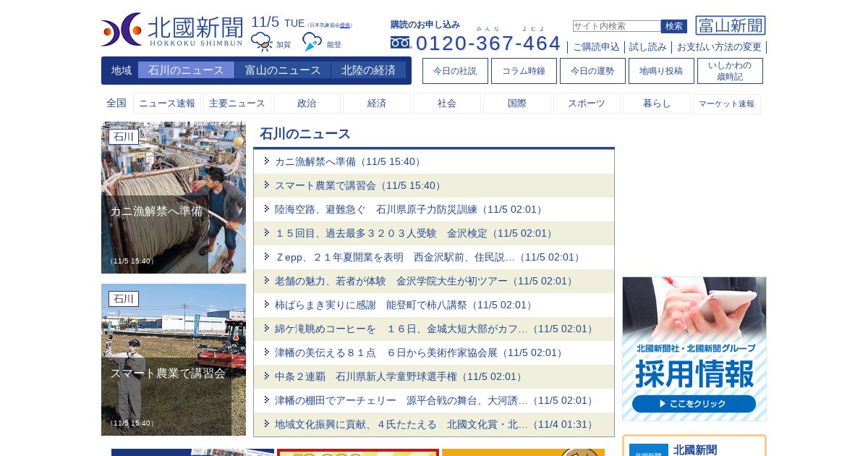
Task: Click the 石川のニュース section heading
Action: 305,134
